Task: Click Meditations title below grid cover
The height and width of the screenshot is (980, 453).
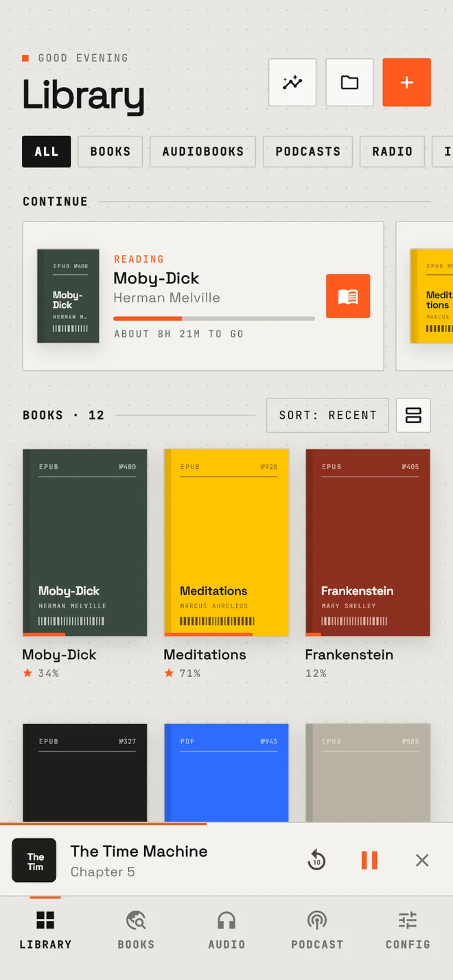Action: pyautogui.click(x=205, y=655)
